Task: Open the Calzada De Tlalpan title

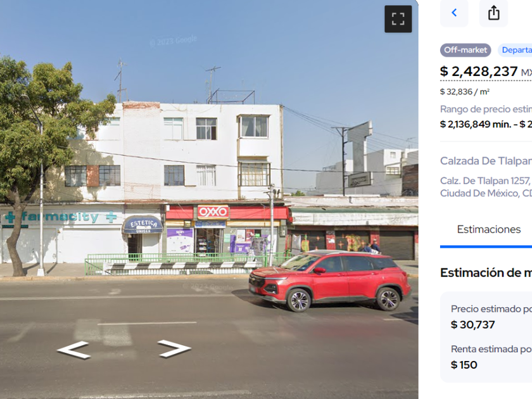Action: [486, 161]
